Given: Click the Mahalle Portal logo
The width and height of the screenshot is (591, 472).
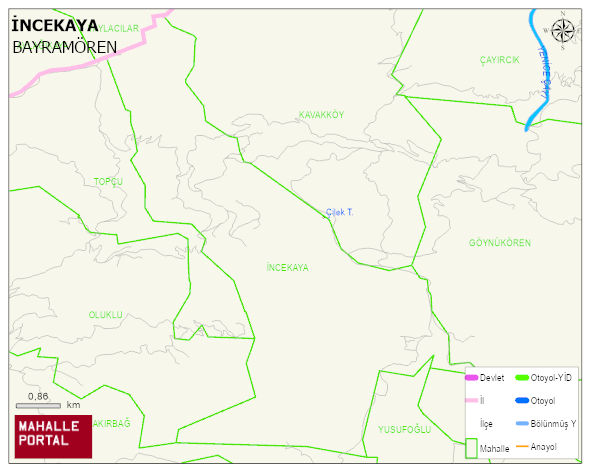Looking at the screenshot, I should [54, 437].
